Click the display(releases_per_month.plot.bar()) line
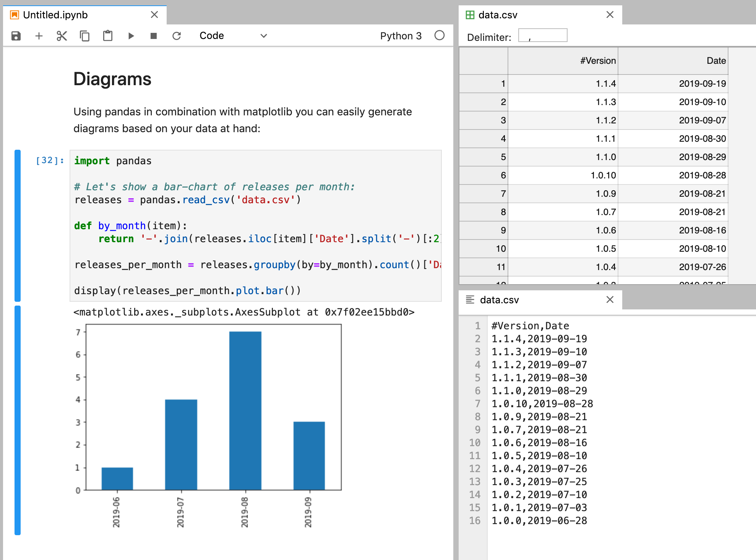 188,291
